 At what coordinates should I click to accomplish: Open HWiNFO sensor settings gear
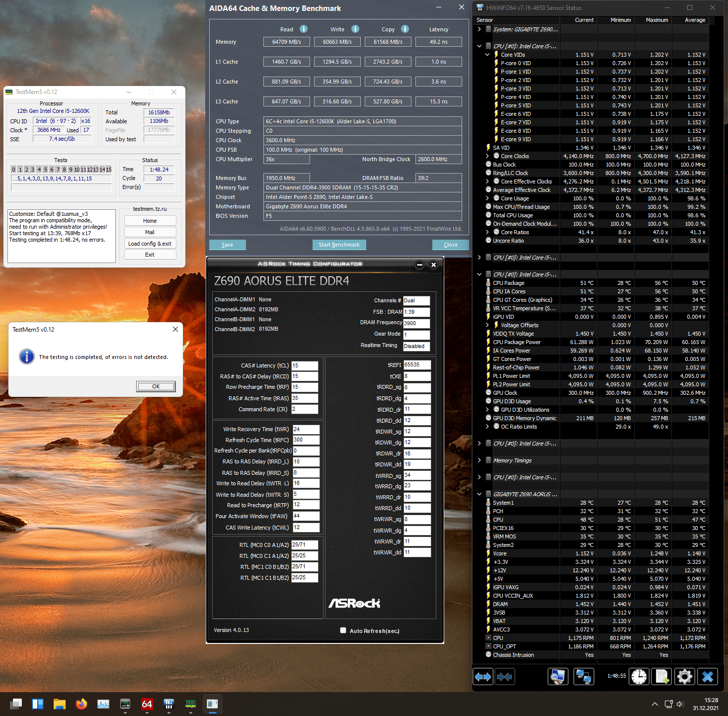(x=684, y=677)
